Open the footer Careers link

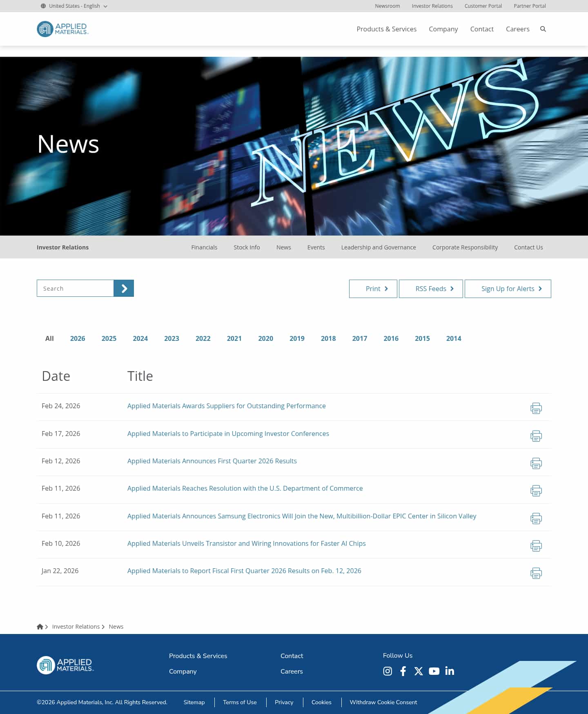[292, 671]
